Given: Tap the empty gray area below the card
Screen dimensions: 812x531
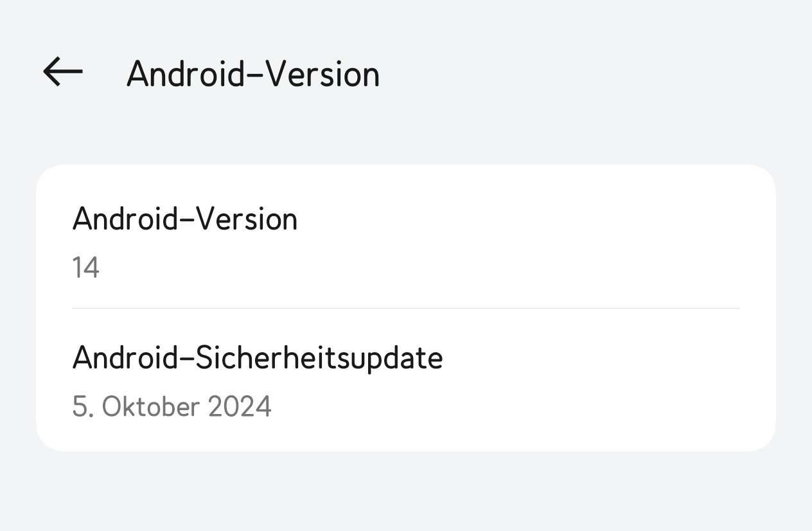Looking at the screenshot, I should [x=406, y=492].
